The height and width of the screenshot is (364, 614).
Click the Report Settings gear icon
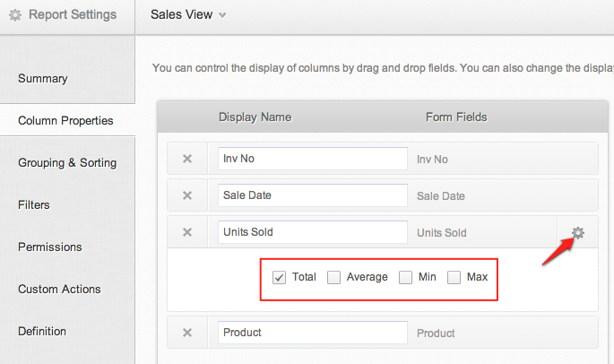(15, 15)
